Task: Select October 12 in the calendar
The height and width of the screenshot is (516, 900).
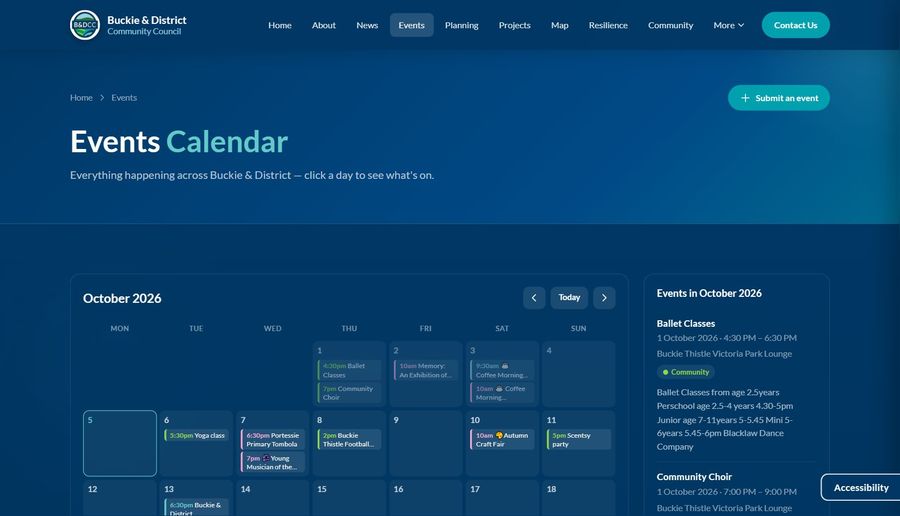Action: (120, 498)
